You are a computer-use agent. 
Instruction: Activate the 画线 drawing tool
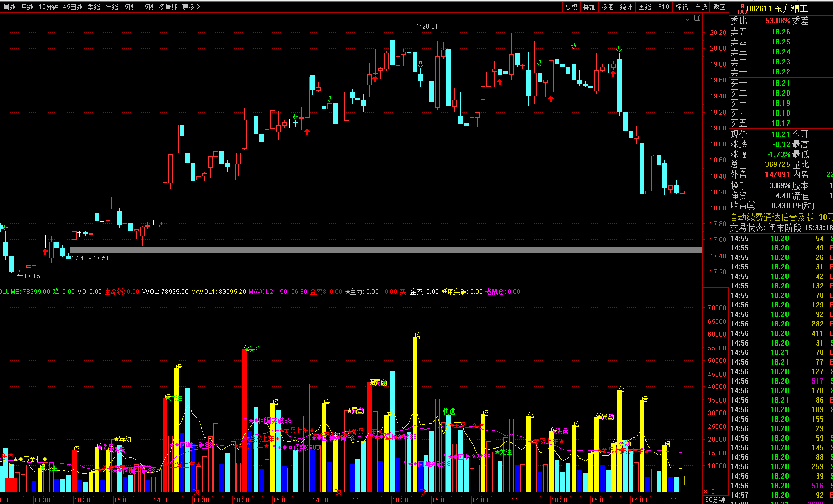pyautogui.click(x=645, y=7)
